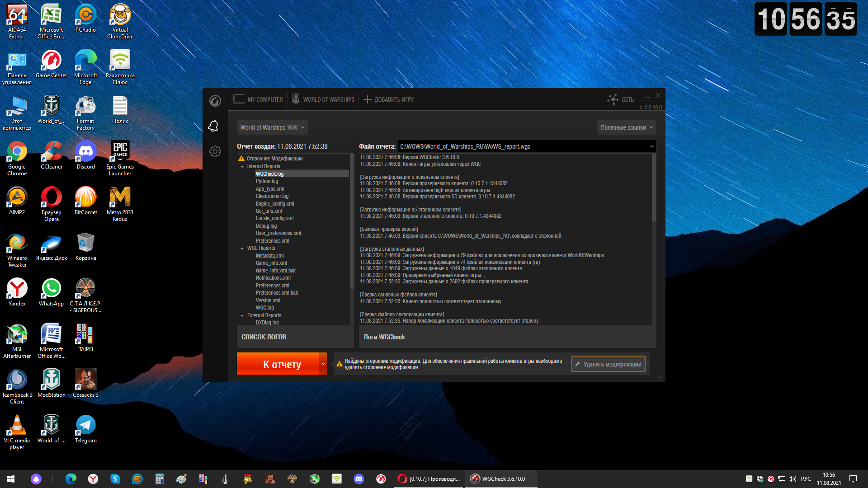Click the BitComet desktop icon
The image size is (868, 488).
85,201
